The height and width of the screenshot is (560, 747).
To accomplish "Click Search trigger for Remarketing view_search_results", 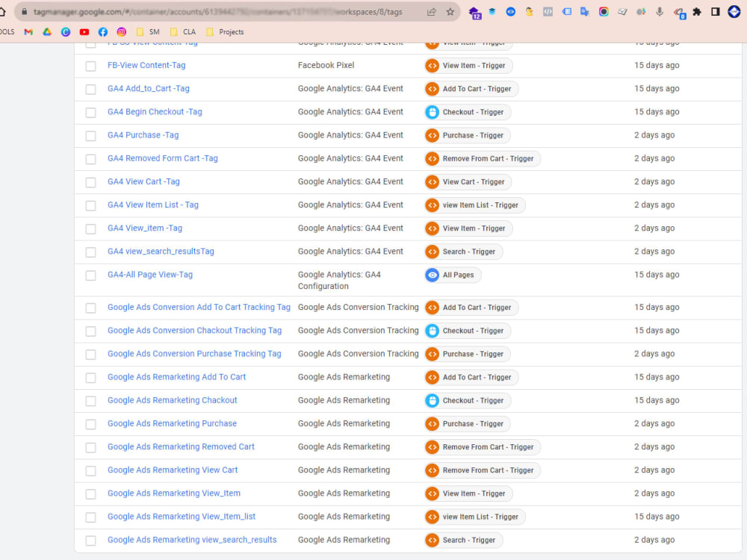I will [x=464, y=540].
